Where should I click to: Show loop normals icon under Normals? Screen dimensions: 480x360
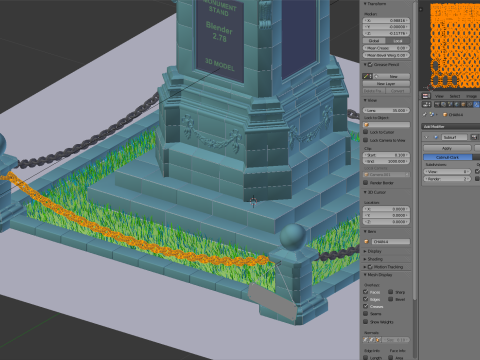pos(372,340)
